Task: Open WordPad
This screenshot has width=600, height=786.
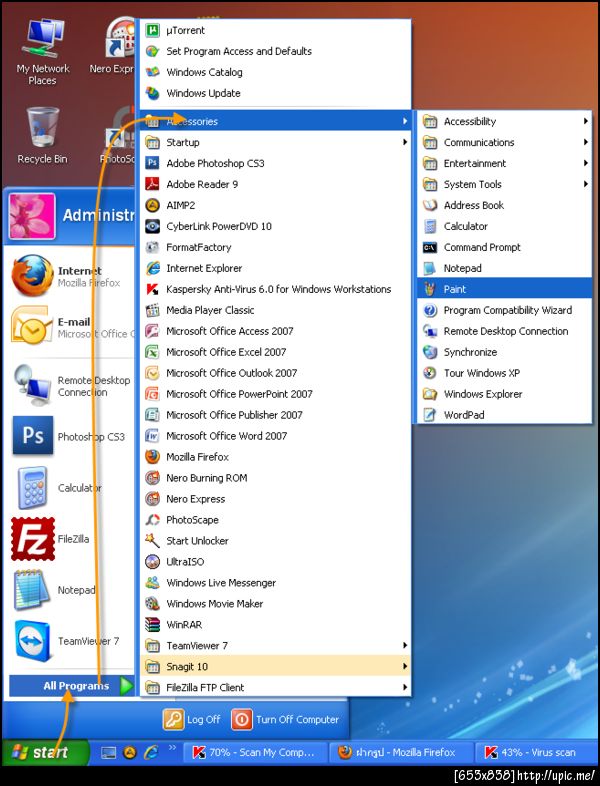Action: [x=504, y=415]
